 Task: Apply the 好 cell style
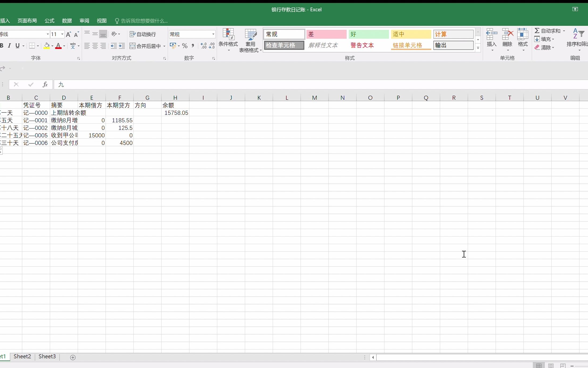369,34
